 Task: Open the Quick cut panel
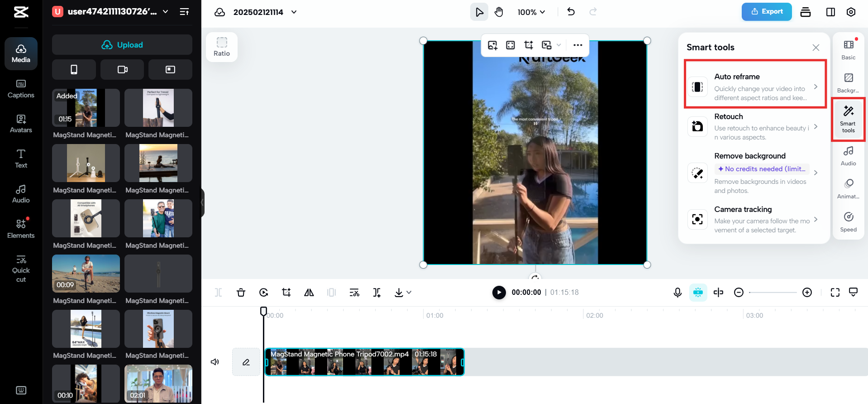tap(21, 269)
